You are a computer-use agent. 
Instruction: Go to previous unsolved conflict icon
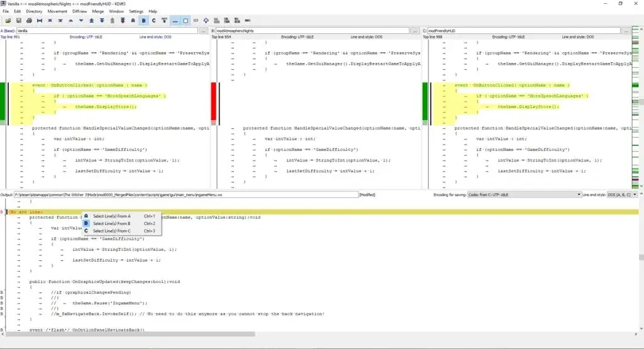[112, 20]
